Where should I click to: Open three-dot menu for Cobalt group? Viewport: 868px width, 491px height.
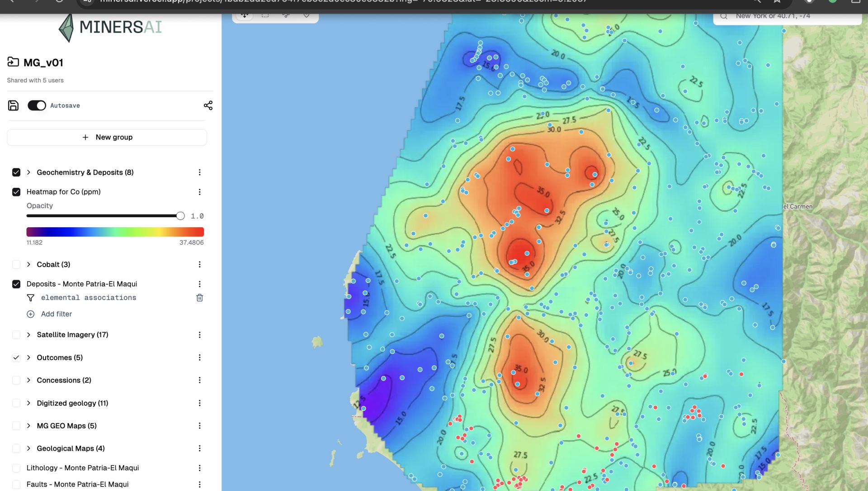coord(199,264)
